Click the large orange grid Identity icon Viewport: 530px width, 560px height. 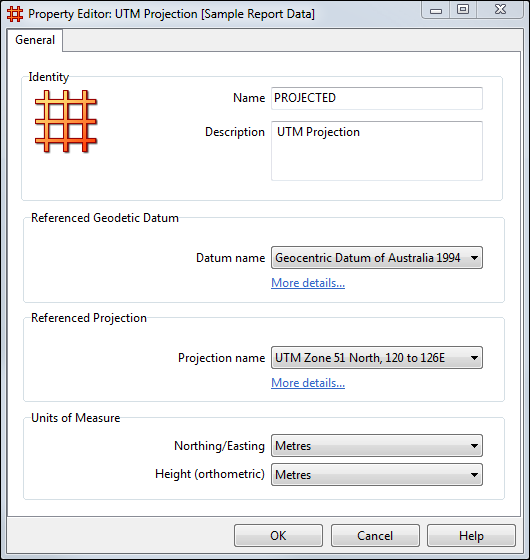click(x=66, y=121)
